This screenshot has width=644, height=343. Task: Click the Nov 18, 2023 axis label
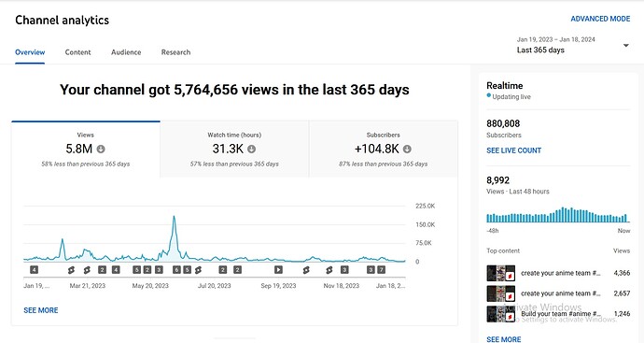(x=342, y=286)
